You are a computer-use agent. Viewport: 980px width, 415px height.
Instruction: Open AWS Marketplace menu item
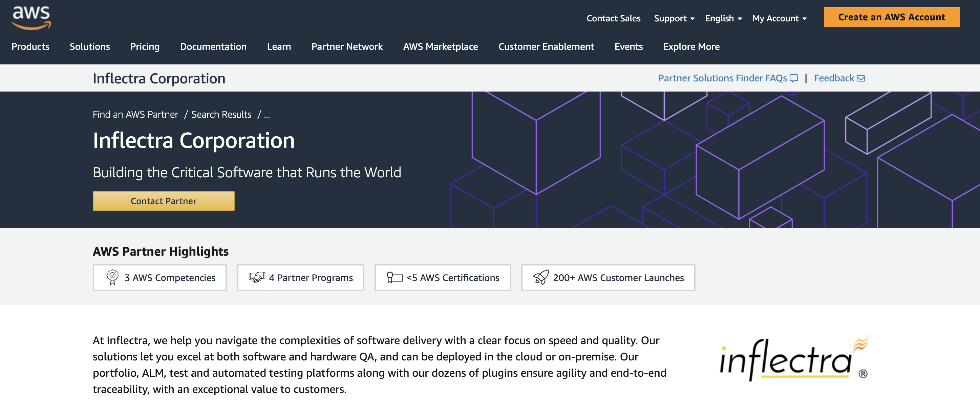(440, 46)
